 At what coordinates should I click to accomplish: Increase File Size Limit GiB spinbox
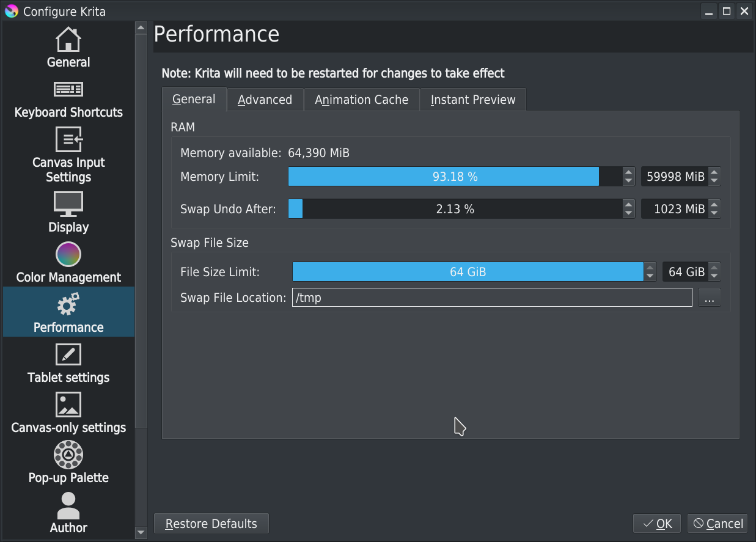click(714, 267)
